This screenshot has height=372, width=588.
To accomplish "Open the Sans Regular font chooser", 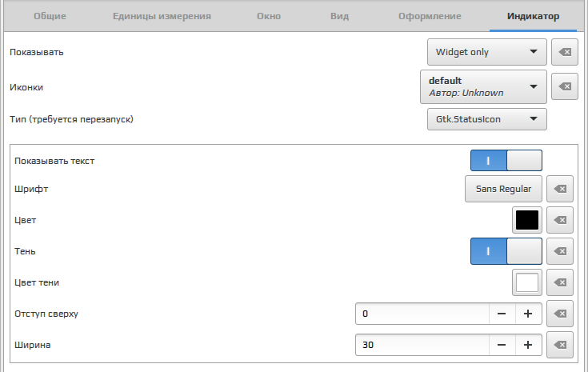I will (x=504, y=189).
